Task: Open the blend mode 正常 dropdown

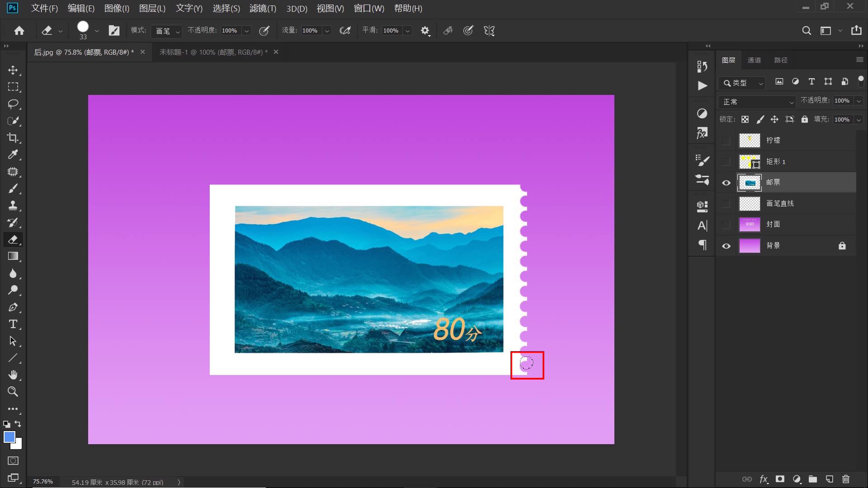Action: point(757,102)
